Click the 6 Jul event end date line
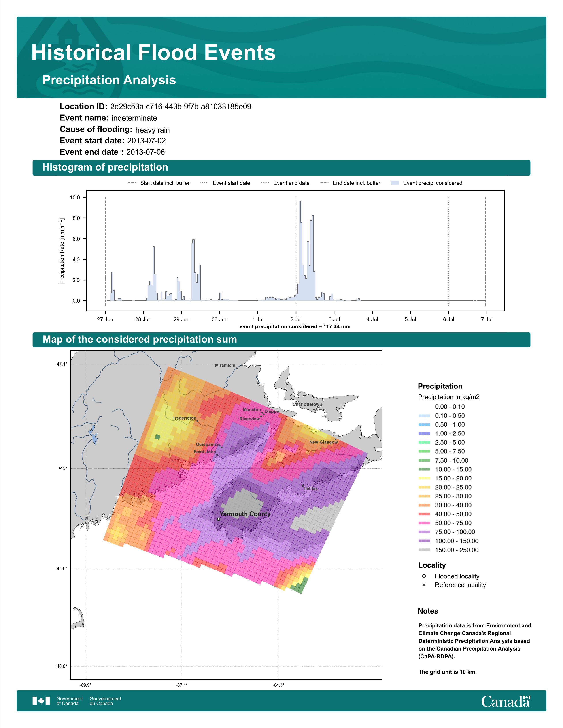The height and width of the screenshot is (728, 563). tap(449, 251)
